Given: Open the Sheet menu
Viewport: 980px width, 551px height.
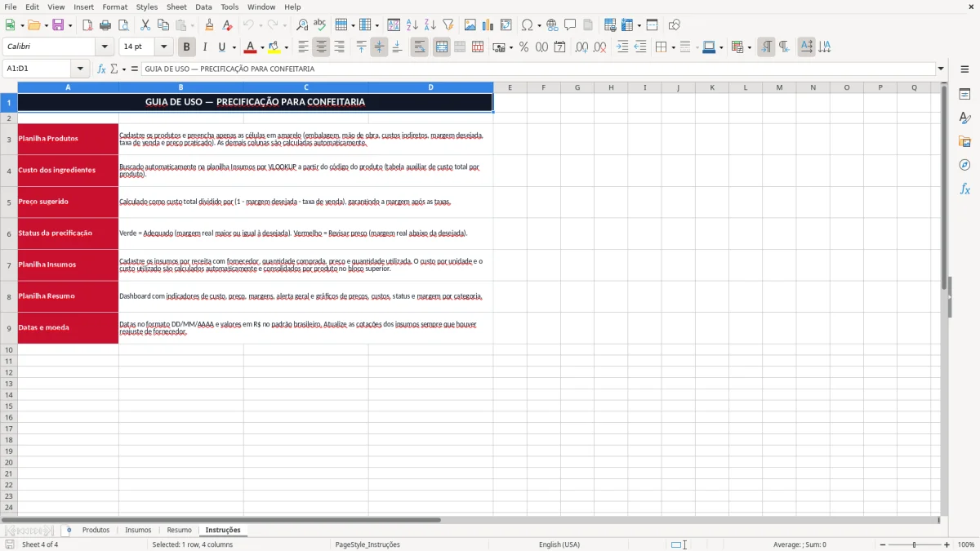Looking at the screenshot, I should tap(176, 7).
